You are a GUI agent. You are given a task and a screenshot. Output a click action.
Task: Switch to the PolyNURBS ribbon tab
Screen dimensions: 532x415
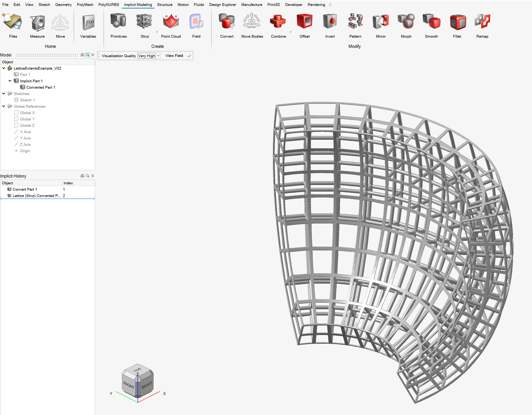click(109, 5)
